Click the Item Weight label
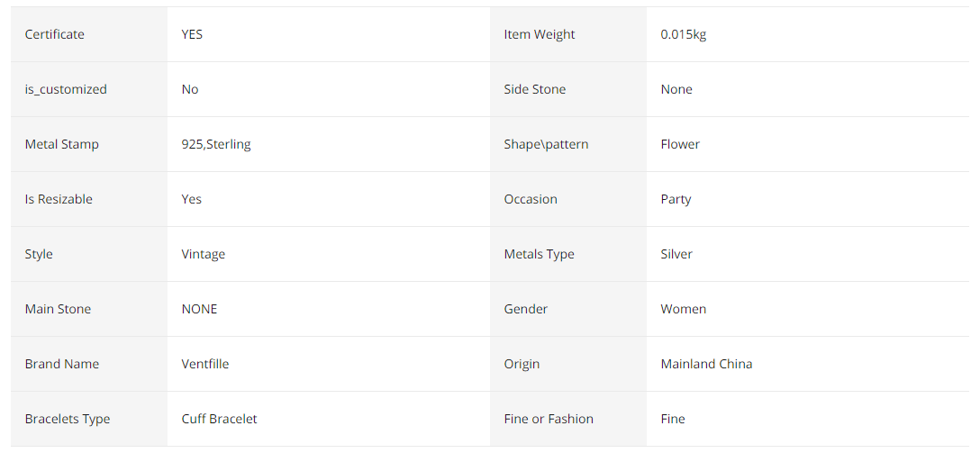 (540, 34)
